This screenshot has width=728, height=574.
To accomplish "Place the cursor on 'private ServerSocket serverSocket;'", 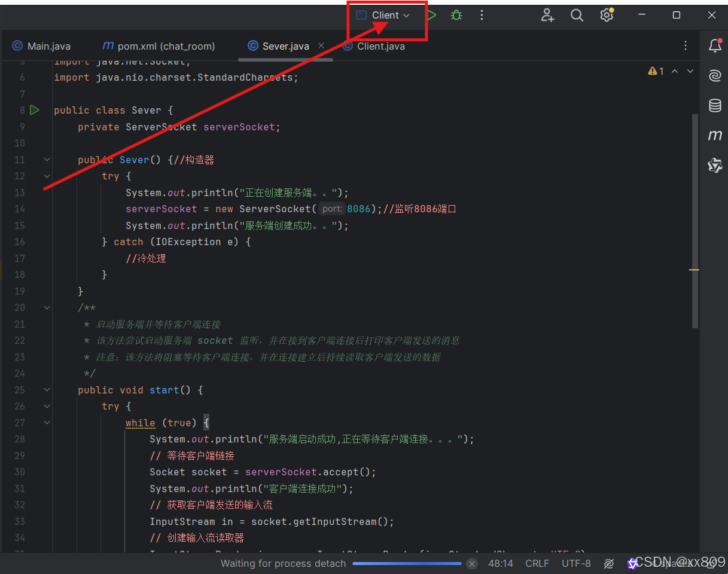I will pos(179,127).
